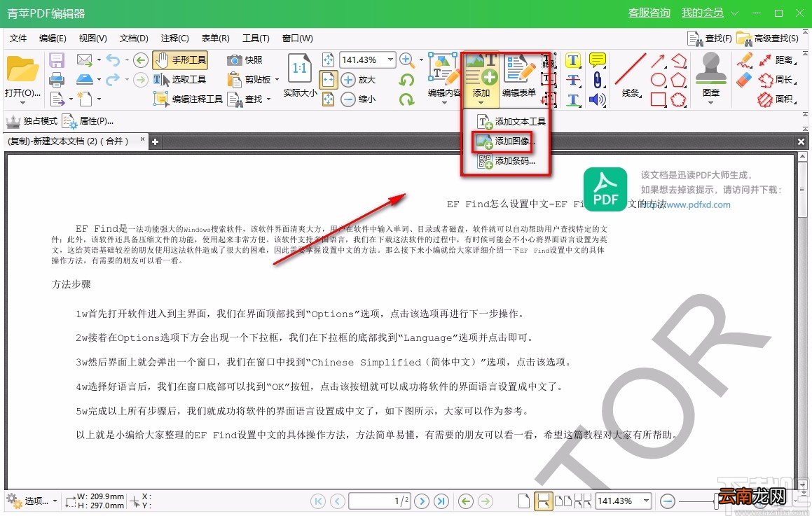Image resolution: width=812 pixels, height=516 pixels.
Task: Open Properties (属性(P)...)
Action: click(88, 121)
